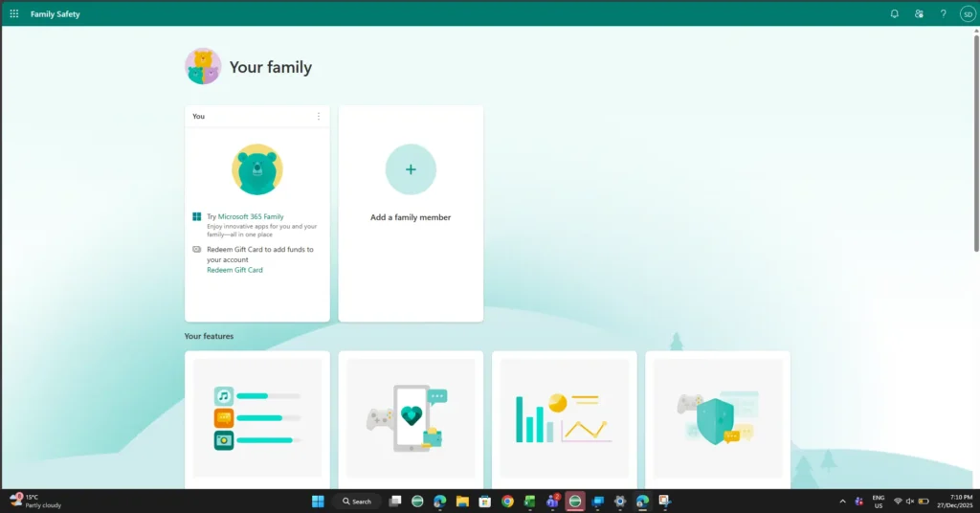Launch Google Chrome from taskbar

(507, 502)
